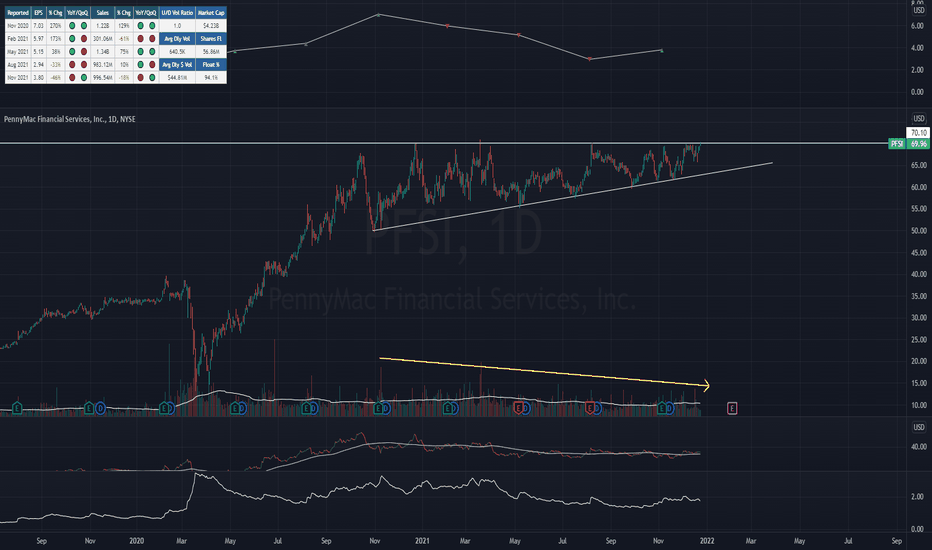Image resolution: width=932 pixels, height=550 pixels.
Task: Click the 'U/D Vol Ratio' header
Action: pyautogui.click(x=177, y=12)
